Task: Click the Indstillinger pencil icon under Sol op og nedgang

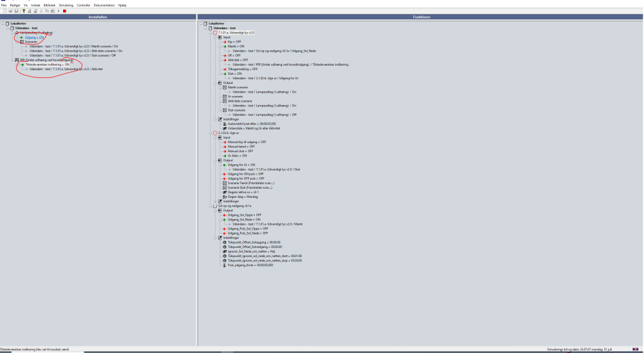Action: [x=220, y=238]
